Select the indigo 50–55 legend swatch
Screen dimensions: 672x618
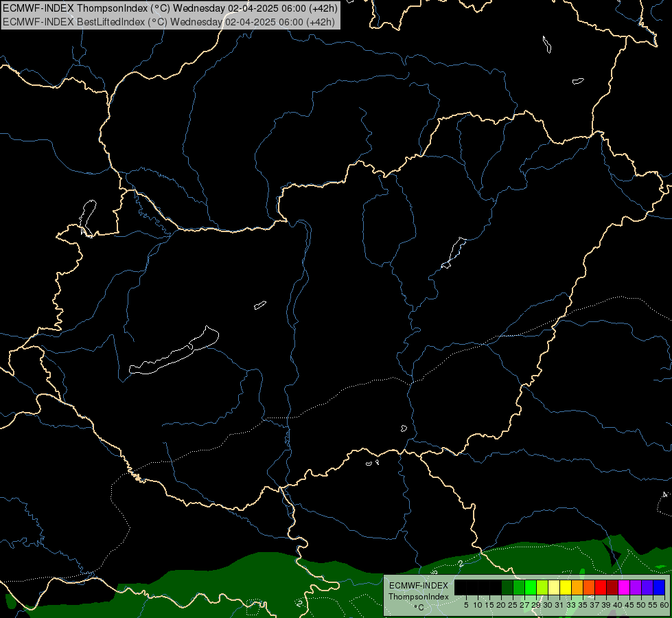pyautogui.click(x=647, y=587)
